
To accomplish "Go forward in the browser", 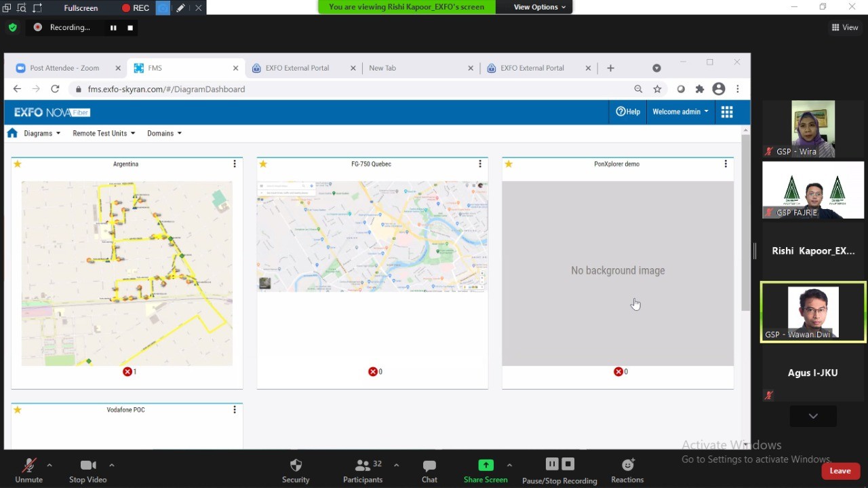I will point(36,89).
